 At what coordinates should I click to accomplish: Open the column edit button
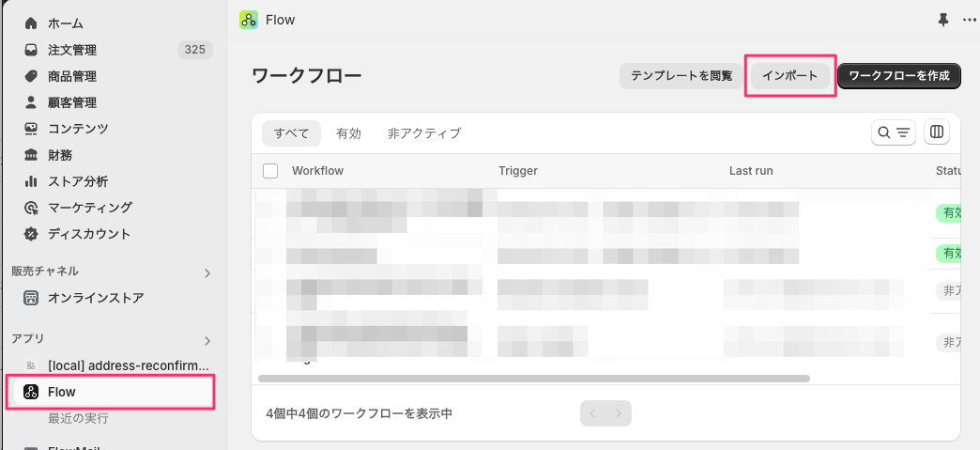click(x=936, y=132)
